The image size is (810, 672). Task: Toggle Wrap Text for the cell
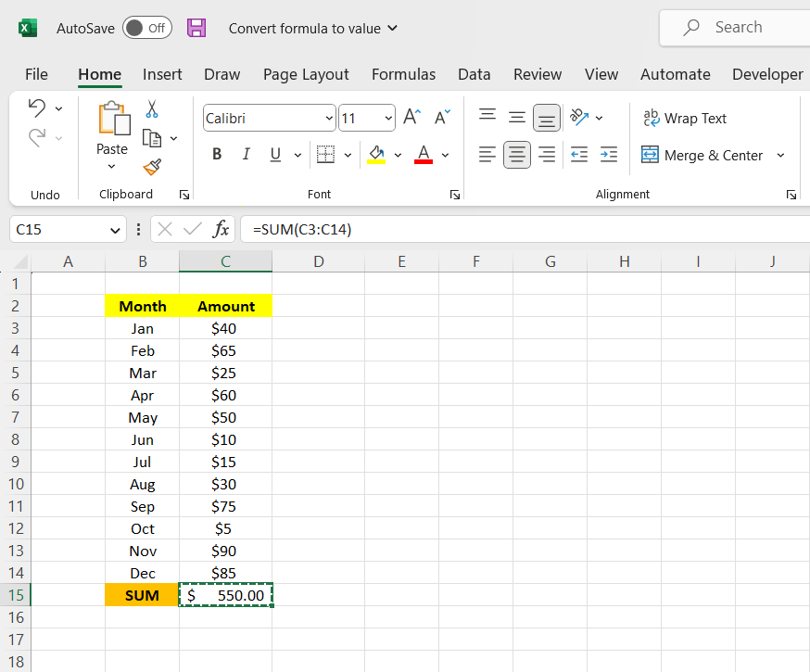click(x=685, y=118)
